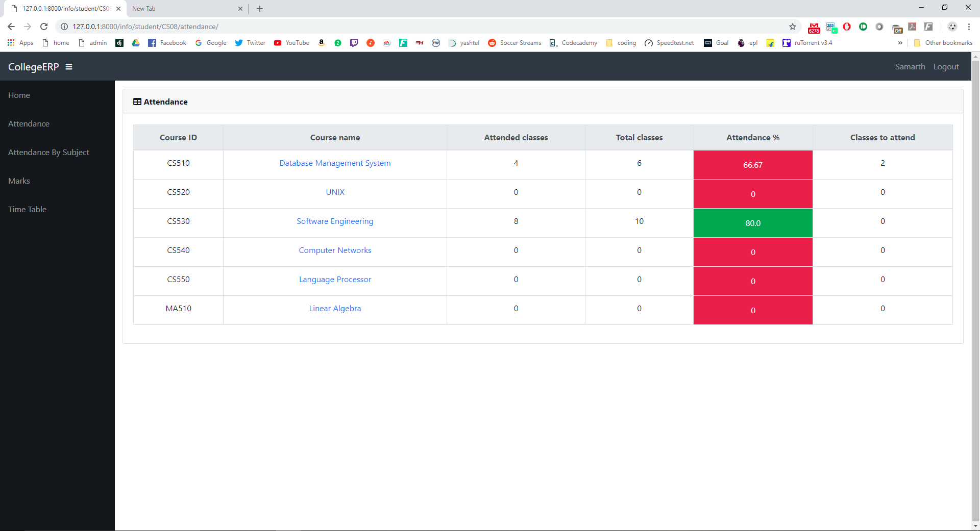Switch to the New Tab browser tab
Screen dimensions: 980x531
(187, 9)
